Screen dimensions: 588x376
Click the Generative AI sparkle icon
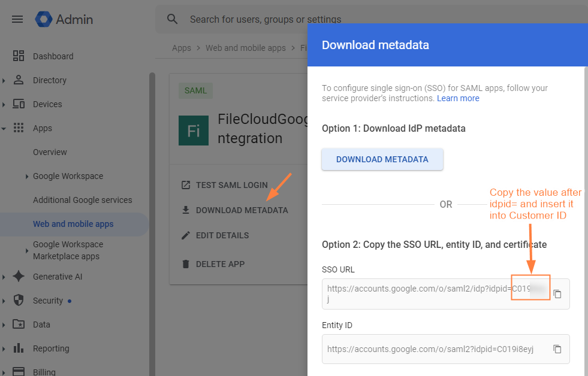pyautogui.click(x=19, y=277)
